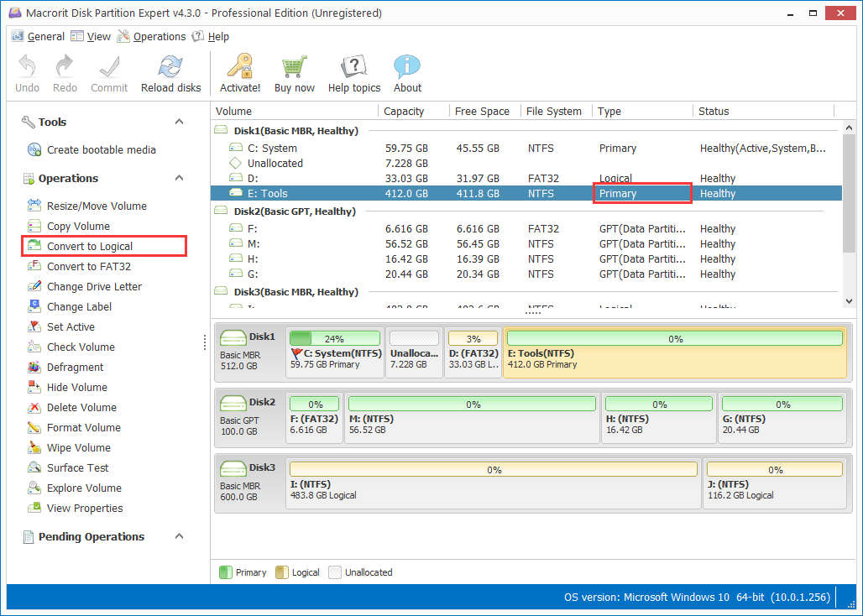Select E: Tools volume row
Image resolution: width=863 pixels, height=616 pixels.
click(526, 193)
